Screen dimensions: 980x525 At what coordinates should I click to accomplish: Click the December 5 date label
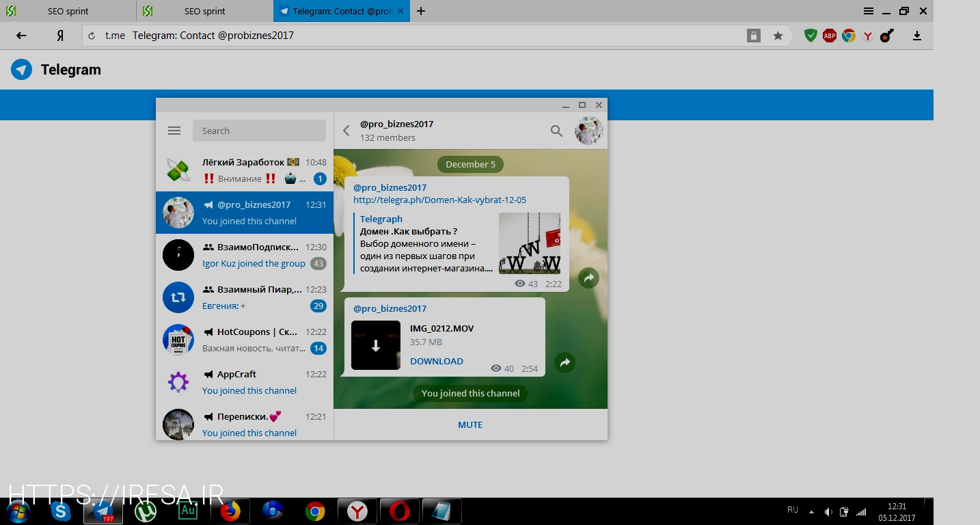pos(470,164)
